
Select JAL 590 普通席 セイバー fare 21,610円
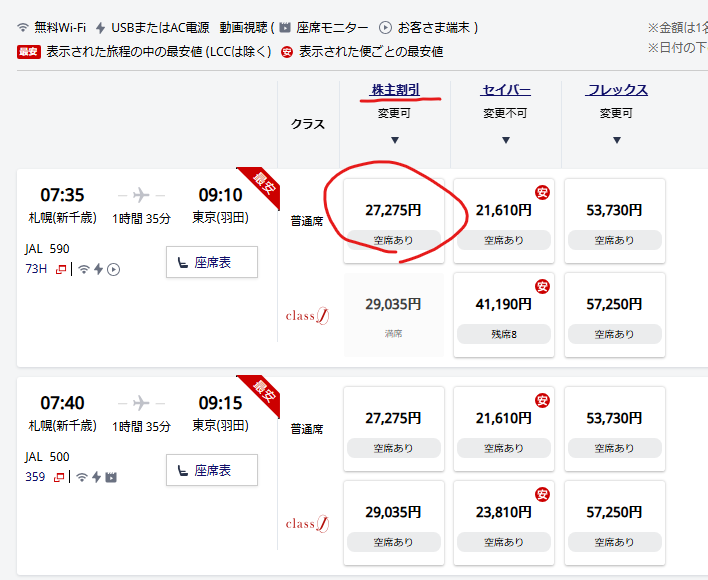504,221
